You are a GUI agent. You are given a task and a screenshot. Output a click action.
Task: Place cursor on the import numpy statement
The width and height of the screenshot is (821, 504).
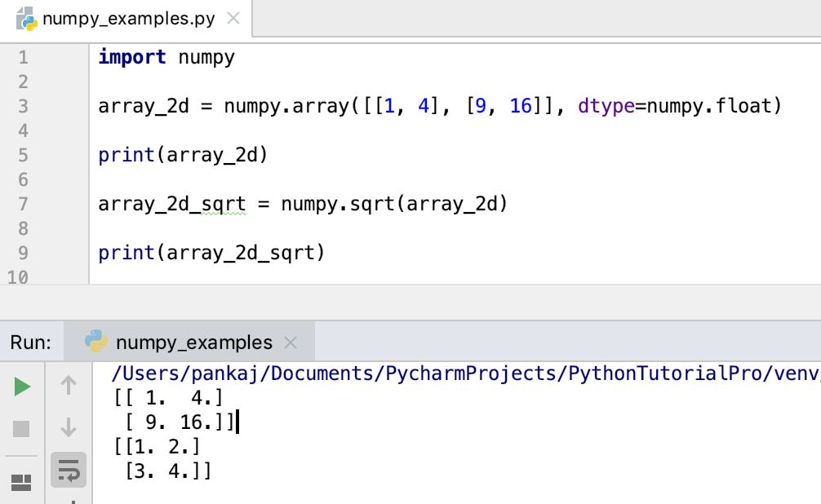coord(163,56)
